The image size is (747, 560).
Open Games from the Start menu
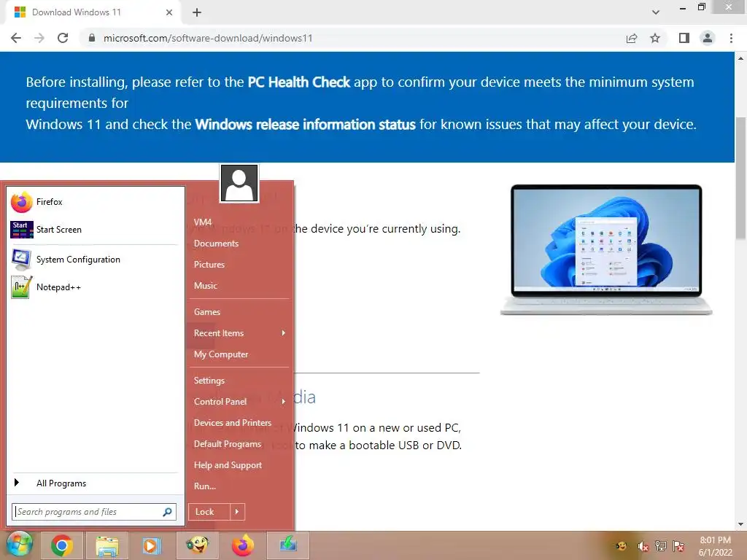(206, 312)
